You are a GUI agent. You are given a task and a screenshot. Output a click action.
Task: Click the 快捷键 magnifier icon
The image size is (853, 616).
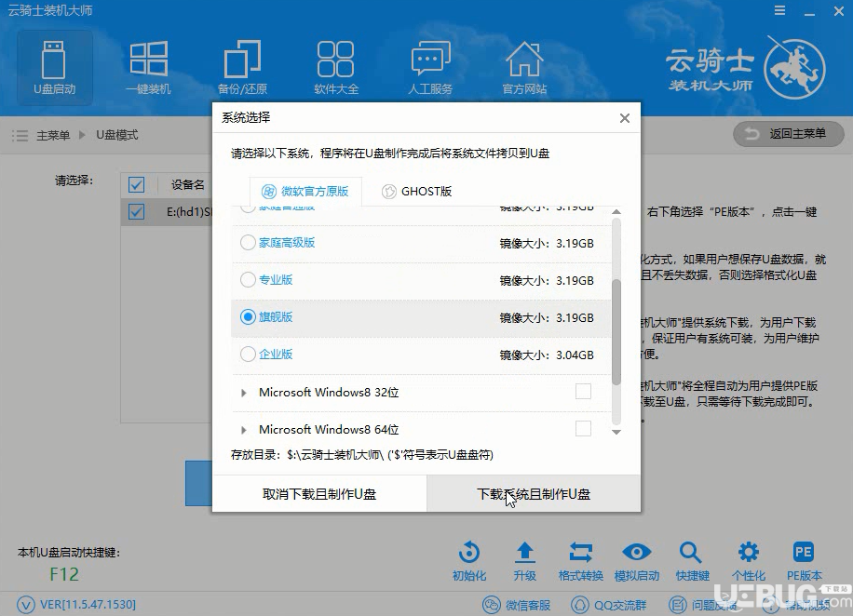[691, 553]
